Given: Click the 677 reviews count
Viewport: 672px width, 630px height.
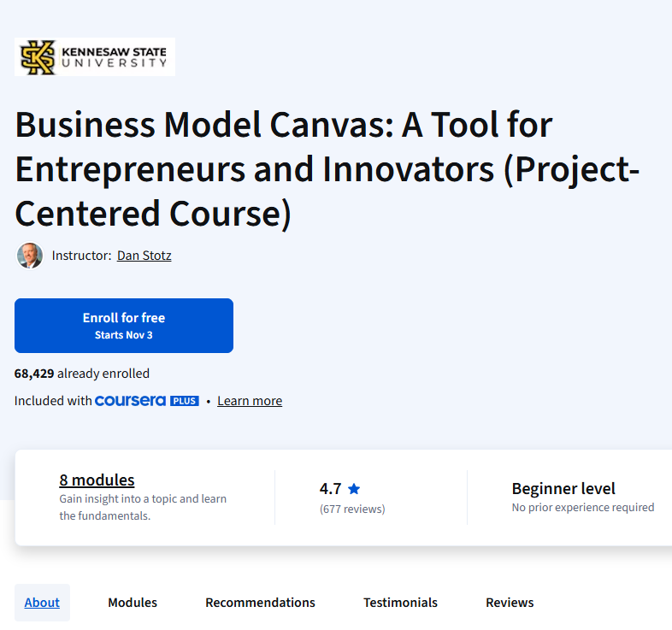Looking at the screenshot, I should point(352,509).
